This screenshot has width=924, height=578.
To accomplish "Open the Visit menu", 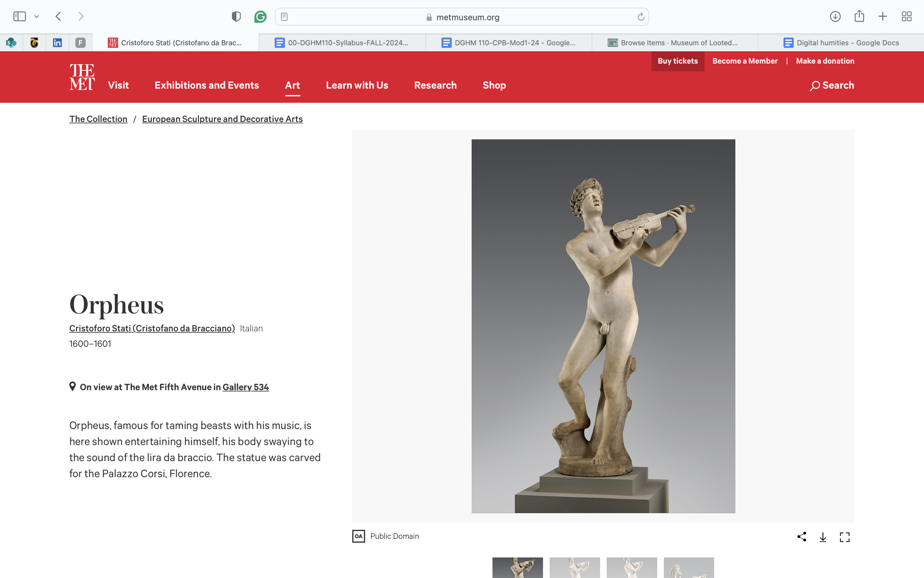I will pos(118,85).
